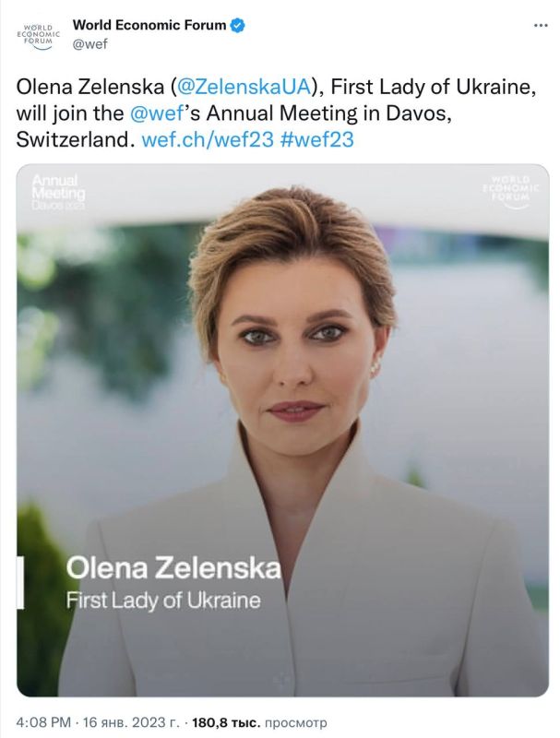
Task: Click the World Economic Forum display name
Action: point(149,25)
